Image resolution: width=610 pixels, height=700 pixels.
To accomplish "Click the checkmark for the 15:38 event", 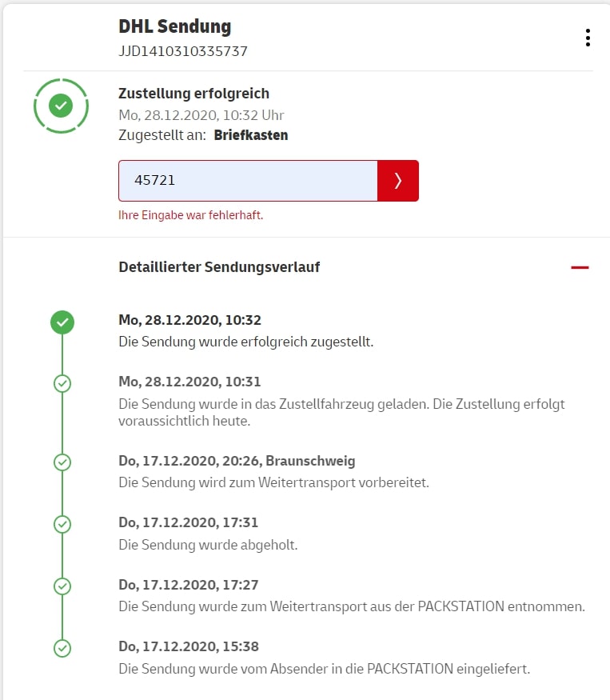I will point(62,647).
